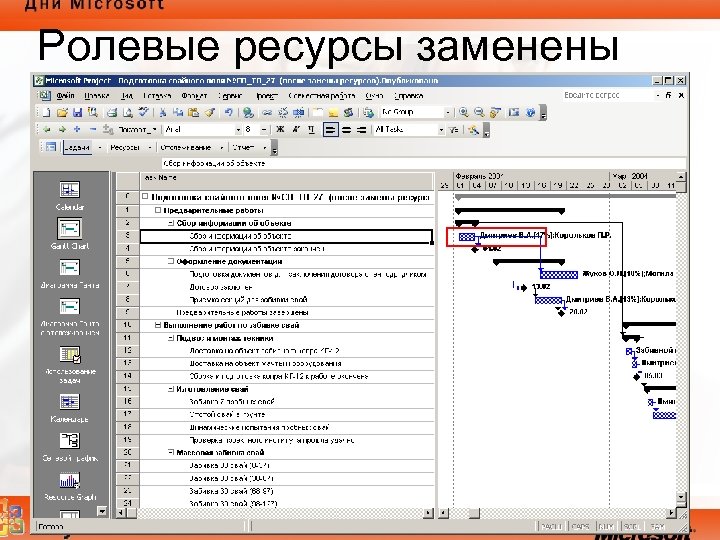Click the Task Name column header

(287, 181)
